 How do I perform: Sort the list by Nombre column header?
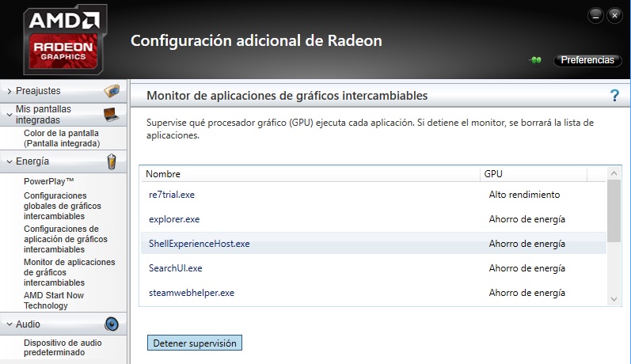[x=310, y=174]
